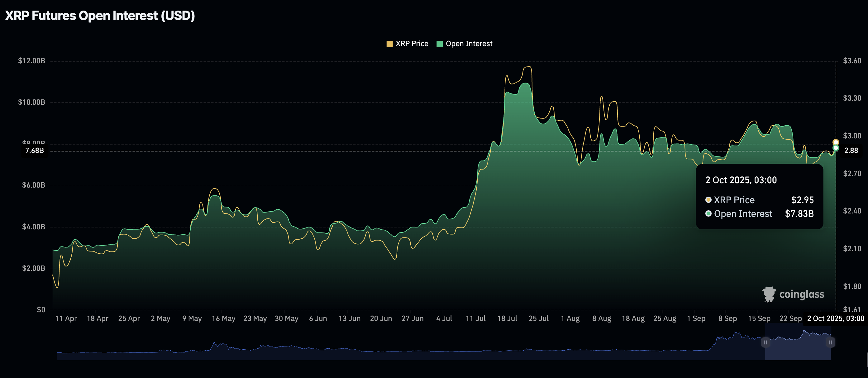Click the coinglass mascot logo icon
The width and height of the screenshot is (868, 378).
pyautogui.click(x=769, y=294)
